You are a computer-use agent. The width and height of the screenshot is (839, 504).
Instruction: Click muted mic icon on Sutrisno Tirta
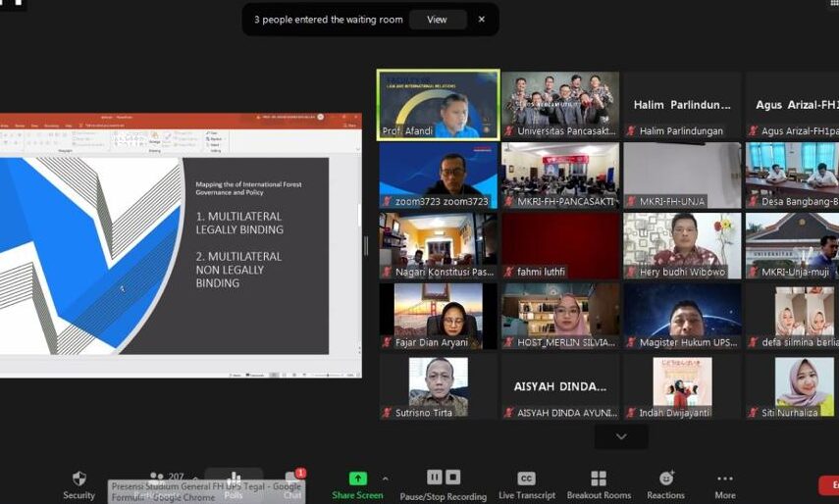[387, 413]
